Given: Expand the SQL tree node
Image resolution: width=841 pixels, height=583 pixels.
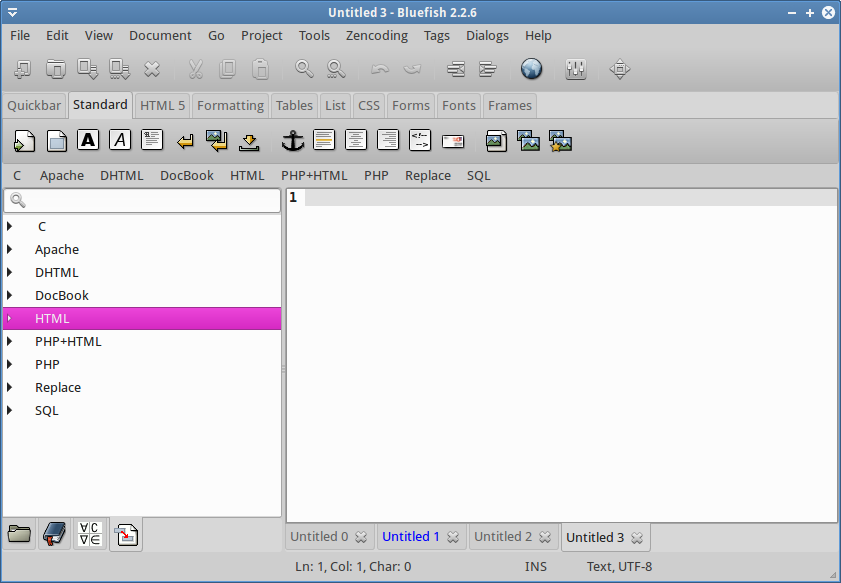Looking at the screenshot, I should point(10,411).
